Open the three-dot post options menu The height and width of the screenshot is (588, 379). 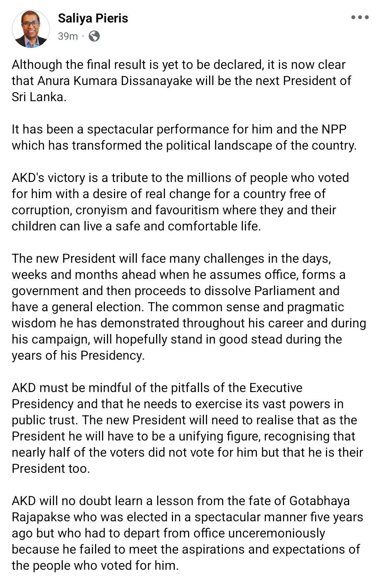click(x=360, y=17)
